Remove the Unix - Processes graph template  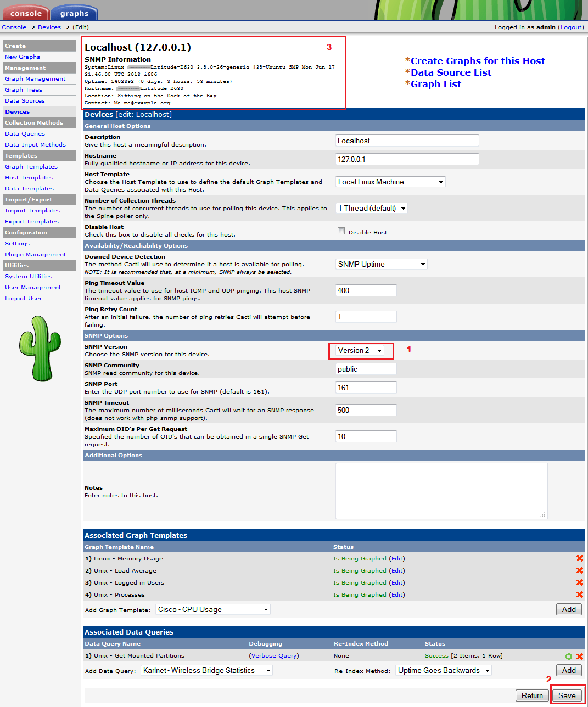(x=579, y=594)
